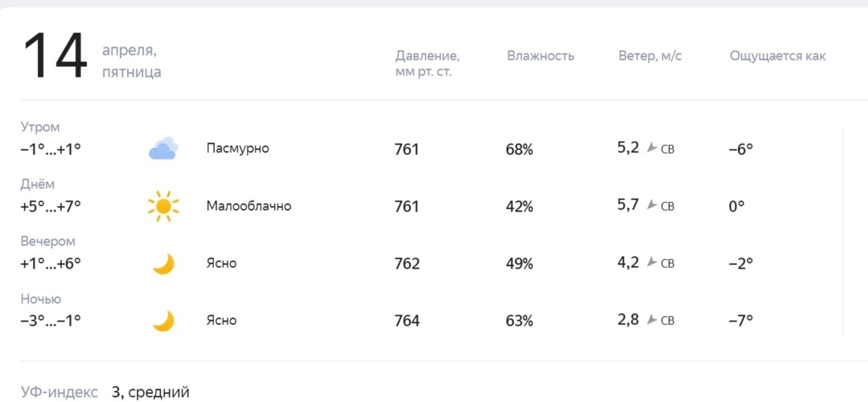This screenshot has width=868, height=402.
Task: Click the wind direction arrow beside 4,2
Action: tap(652, 262)
